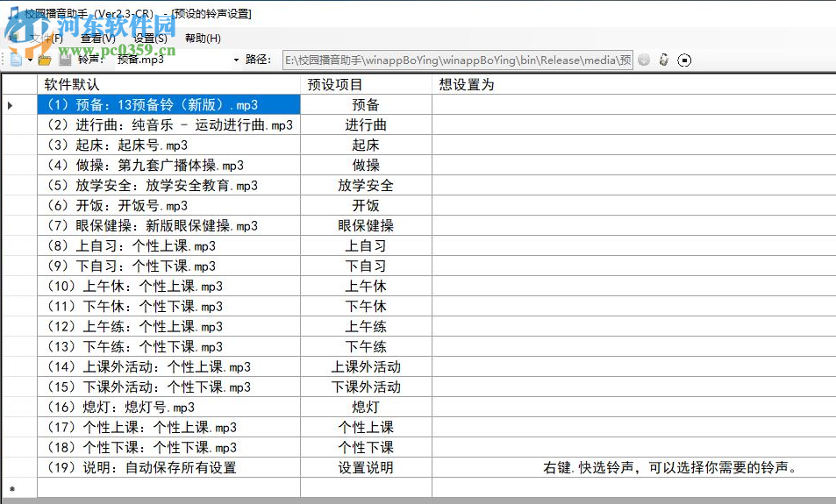This screenshot has width=836, height=504.
Task: Click the 做操 cell in 预设项目 column
Action: (367, 165)
